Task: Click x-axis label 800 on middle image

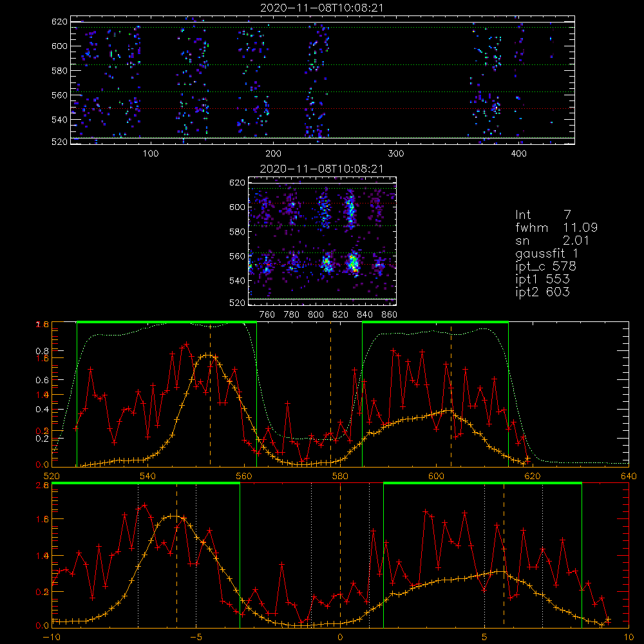Action: click(x=316, y=315)
